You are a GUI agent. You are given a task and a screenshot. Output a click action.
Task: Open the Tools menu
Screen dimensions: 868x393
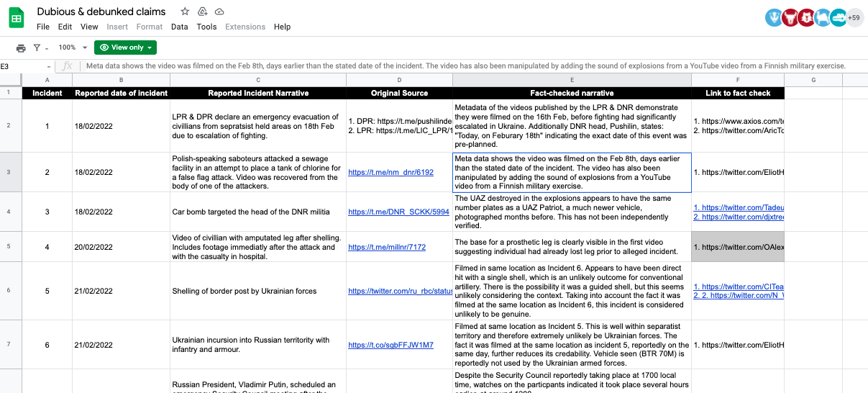pyautogui.click(x=206, y=27)
